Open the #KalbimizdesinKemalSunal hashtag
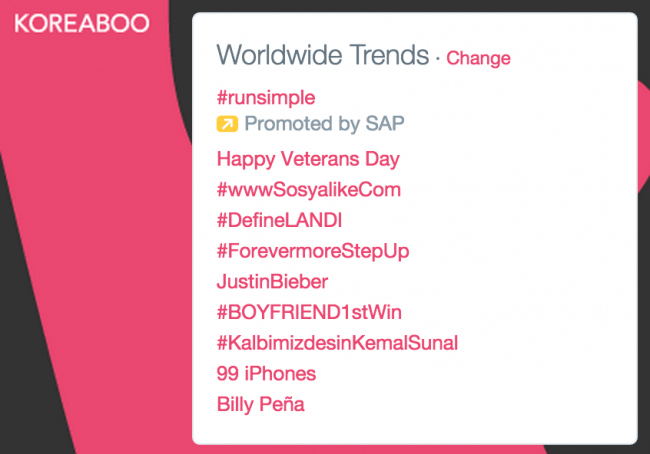This screenshot has height=454, width=650. click(x=337, y=343)
